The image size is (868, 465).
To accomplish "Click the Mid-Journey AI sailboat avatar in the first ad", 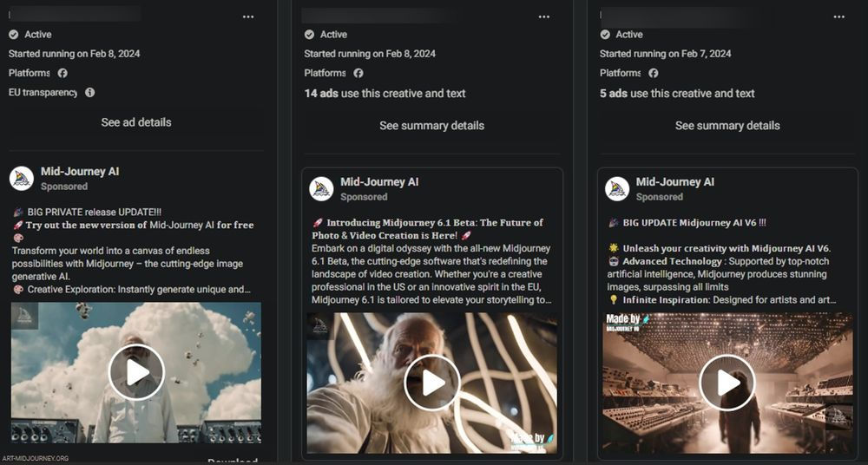I will point(22,178).
